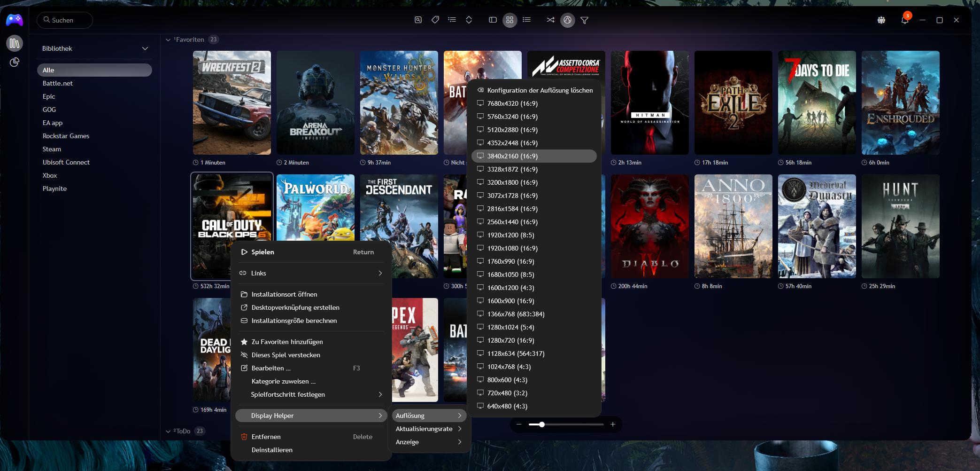Expand the Links submenu
The image size is (980, 471).
click(312, 273)
